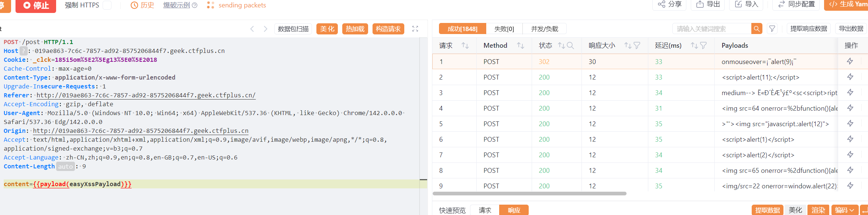868x215 pixels.
Task: Click the orange 美化 button above the request editor
Action: point(327,29)
